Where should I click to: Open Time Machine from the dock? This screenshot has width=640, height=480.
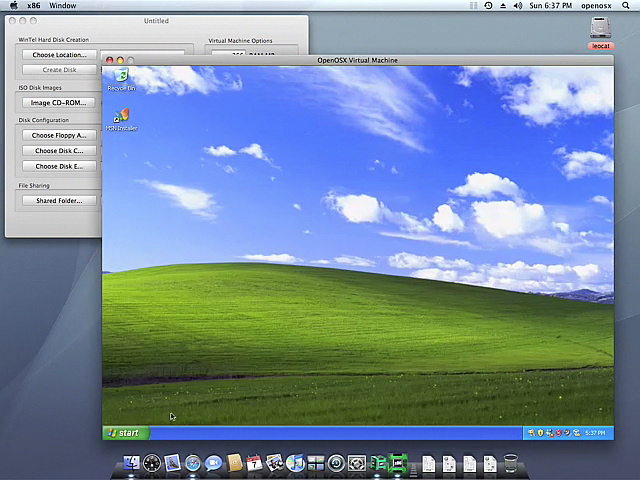point(336,463)
